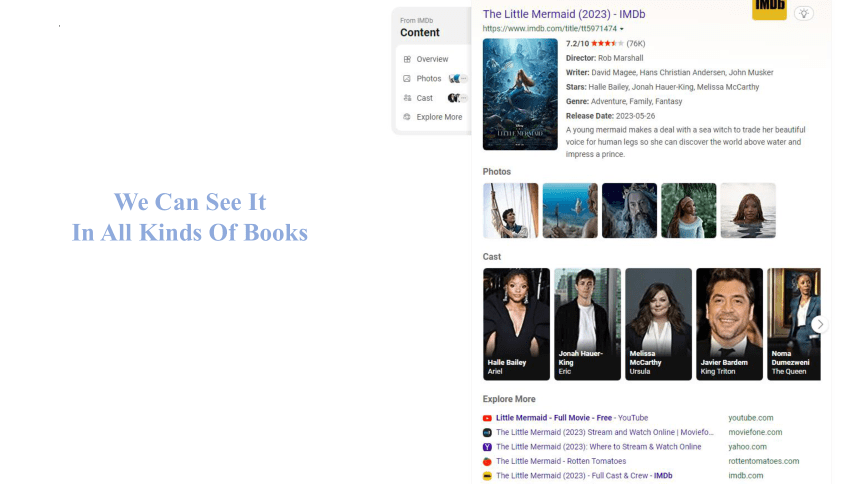Click the movie plot description paragraph
Screen dimensions: 860x484
[x=686, y=142]
